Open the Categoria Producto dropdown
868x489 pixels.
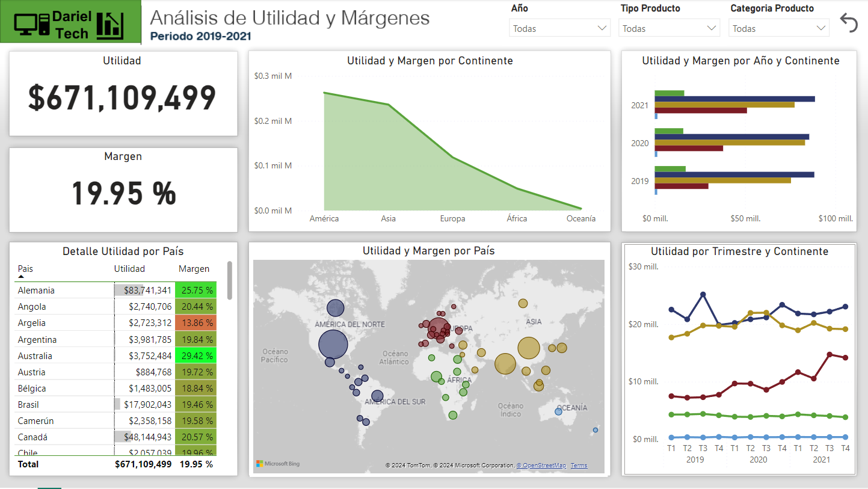click(778, 28)
